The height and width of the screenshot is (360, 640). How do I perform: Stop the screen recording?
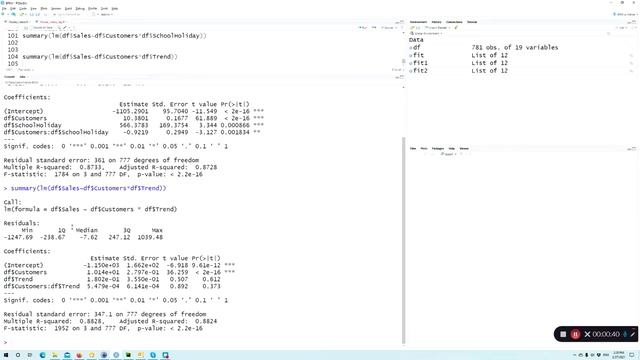(563, 334)
